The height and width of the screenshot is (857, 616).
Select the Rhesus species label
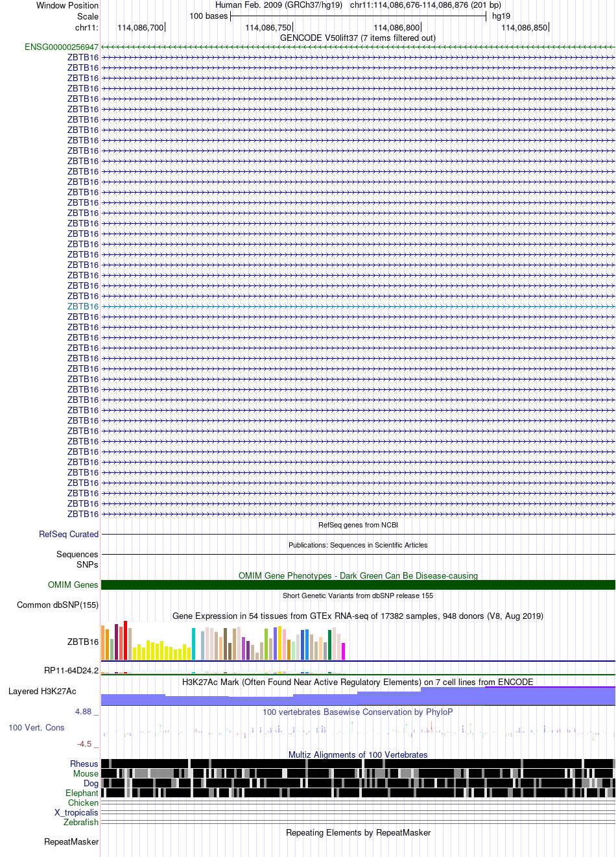(x=84, y=764)
